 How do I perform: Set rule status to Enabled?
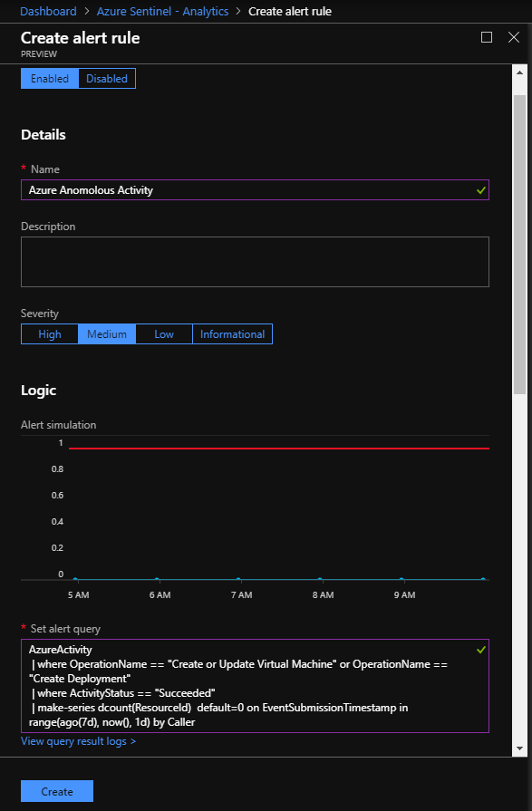coord(50,79)
